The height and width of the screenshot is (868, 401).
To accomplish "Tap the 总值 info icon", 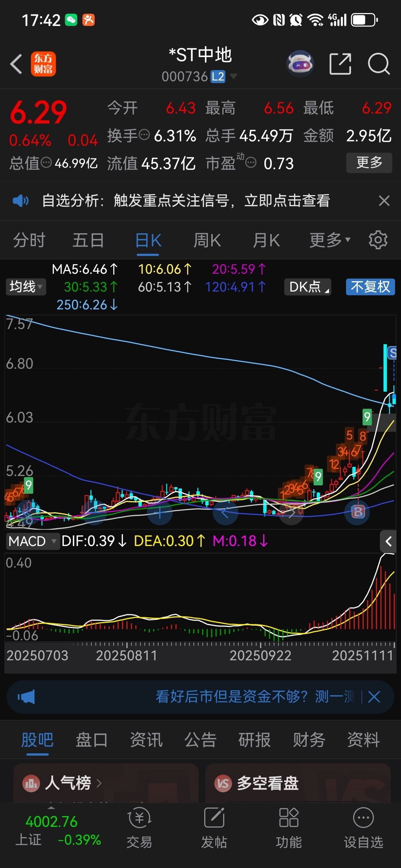I will click(46, 162).
